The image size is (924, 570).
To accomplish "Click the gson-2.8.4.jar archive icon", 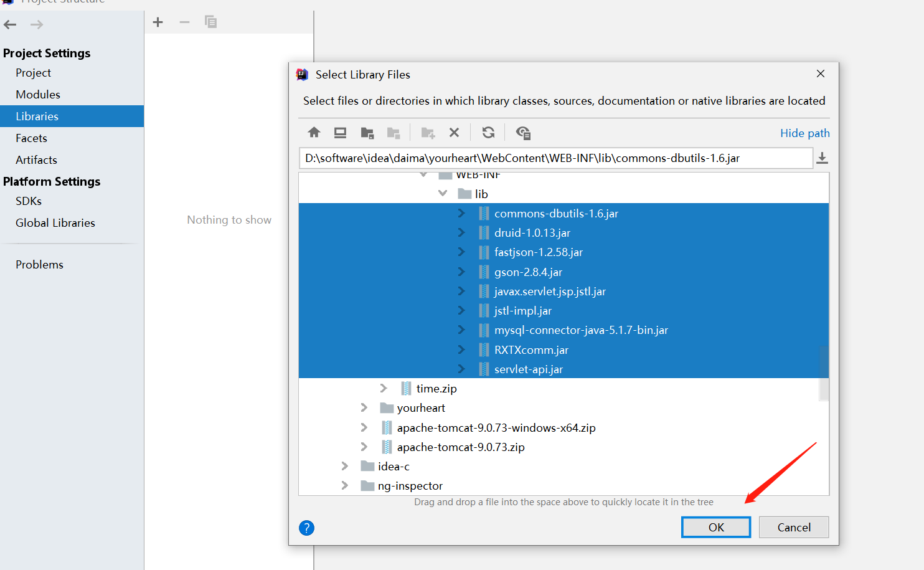I will coord(484,272).
